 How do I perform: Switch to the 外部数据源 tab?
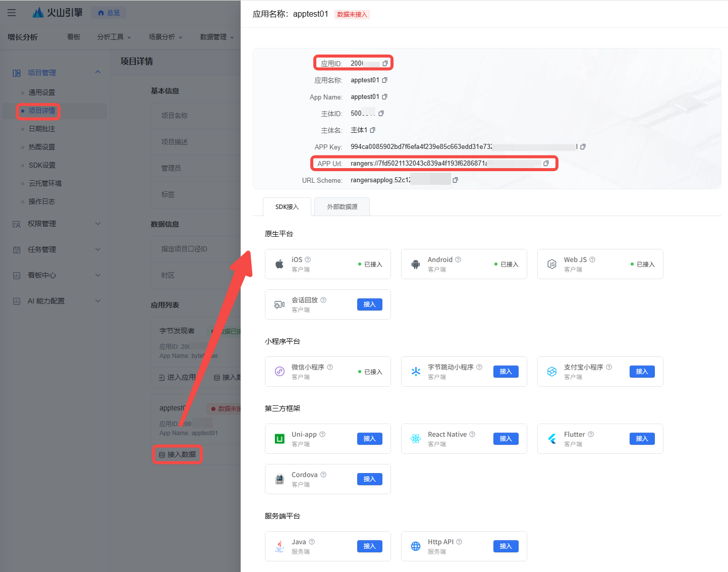click(342, 207)
